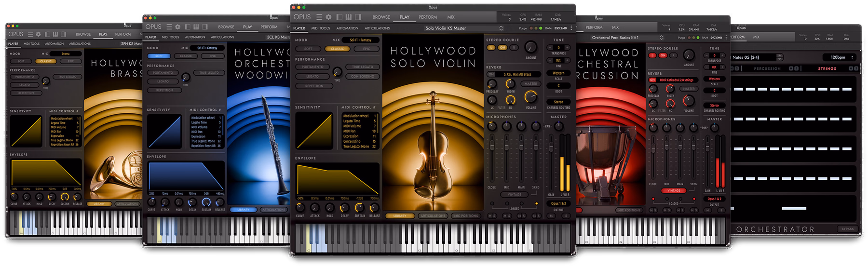Open the MIDI Tools subtab in Solo Violin
Viewport: 868px width, 266px height.
pos(321,28)
